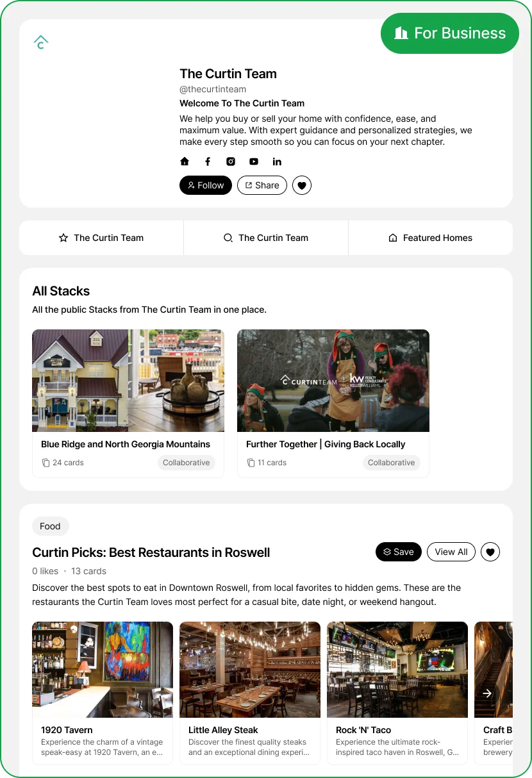Open Further Together Giving Back Locally stack
This screenshot has width=532, height=778.
pos(333,404)
